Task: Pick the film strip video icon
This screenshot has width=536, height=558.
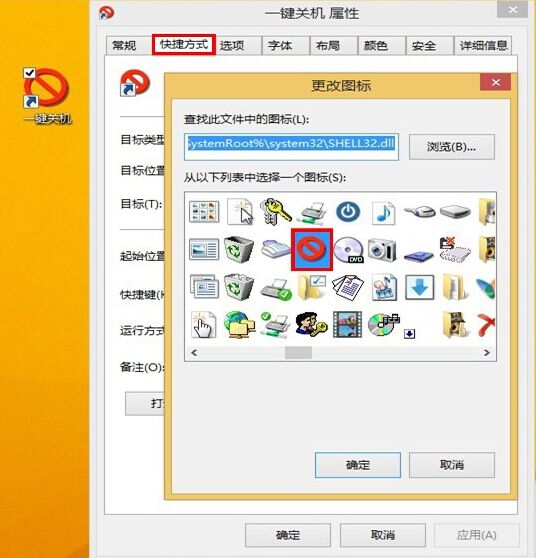Action: pos(347,325)
